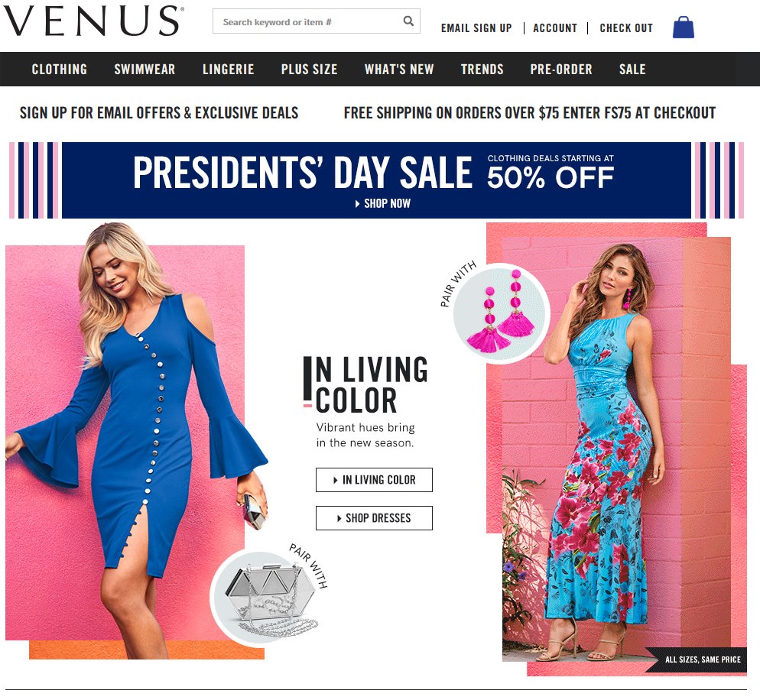Open the Plus Size menu
Viewport: 760px width, 700px height.
coord(309,70)
